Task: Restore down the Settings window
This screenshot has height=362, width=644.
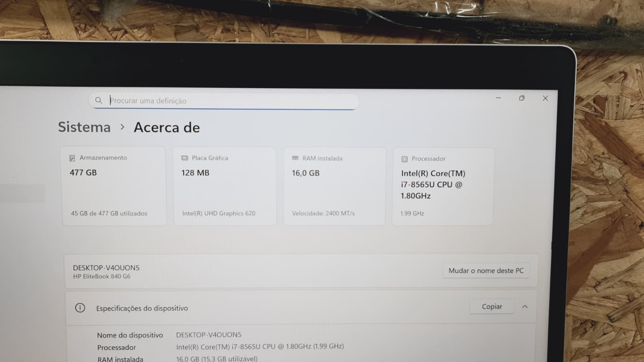Action: pyautogui.click(x=522, y=98)
